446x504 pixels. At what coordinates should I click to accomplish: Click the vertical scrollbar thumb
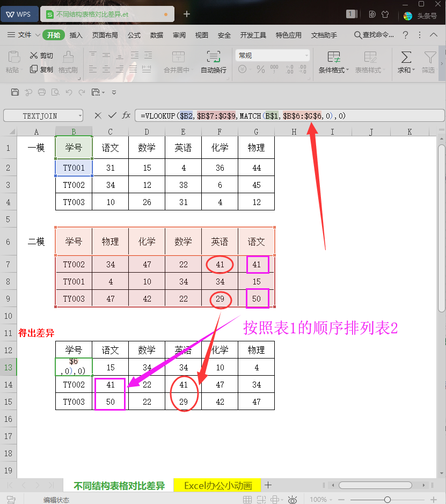442,229
